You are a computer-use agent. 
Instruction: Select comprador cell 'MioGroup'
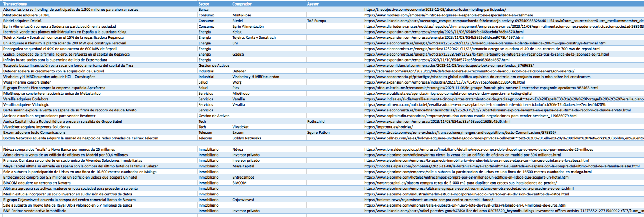241,93
